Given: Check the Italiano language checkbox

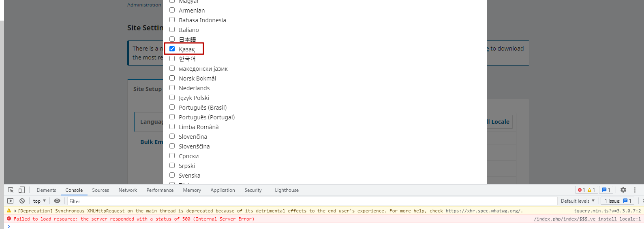Looking at the screenshot, I should 172,30.
